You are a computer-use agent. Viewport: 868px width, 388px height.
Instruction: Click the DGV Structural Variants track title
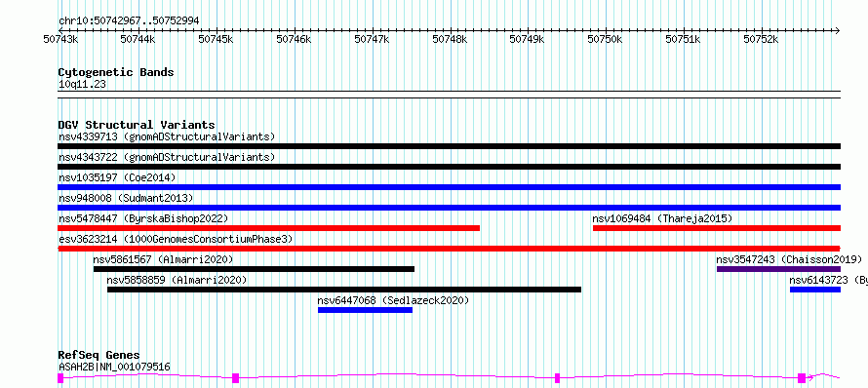tap(137, 125)
